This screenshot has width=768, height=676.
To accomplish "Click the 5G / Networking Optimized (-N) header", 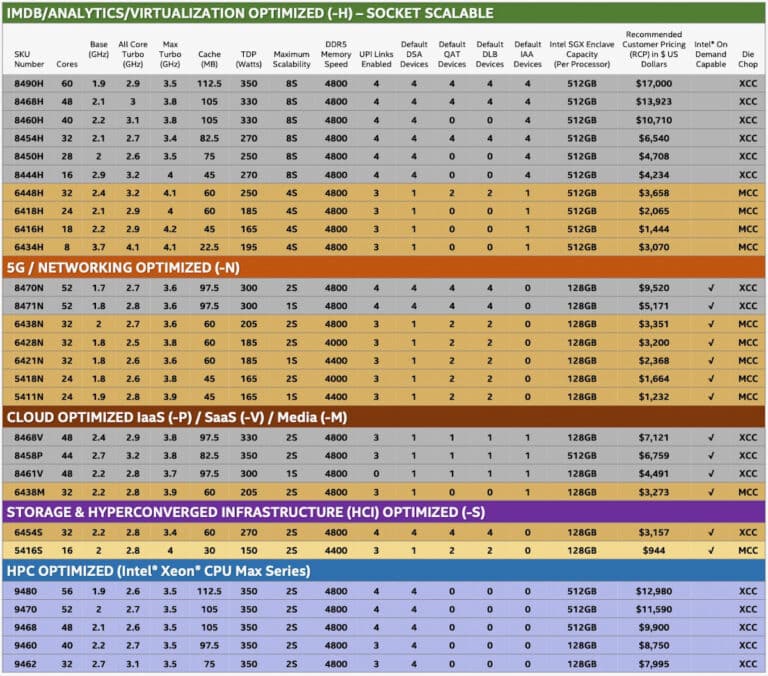I will [x=384, y=267].
